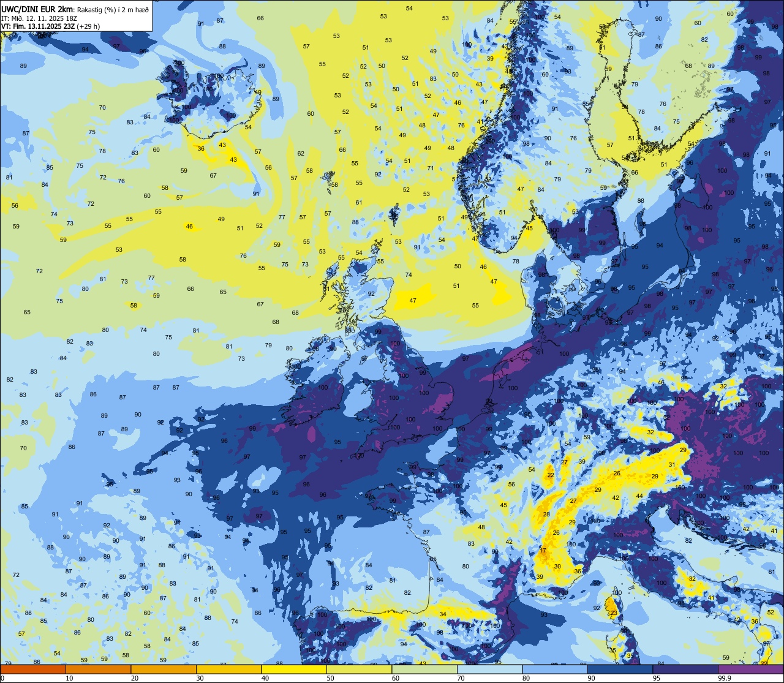Click the humidity value "17" on the map
This screenshot has height=683, width=784.
pos(543,551)
